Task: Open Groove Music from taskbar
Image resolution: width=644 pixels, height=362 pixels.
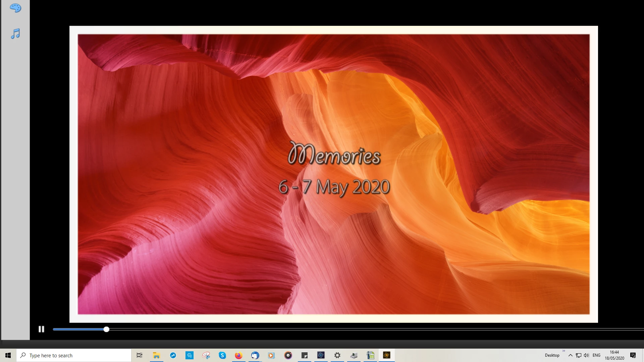Action: [x=288, y=355]
